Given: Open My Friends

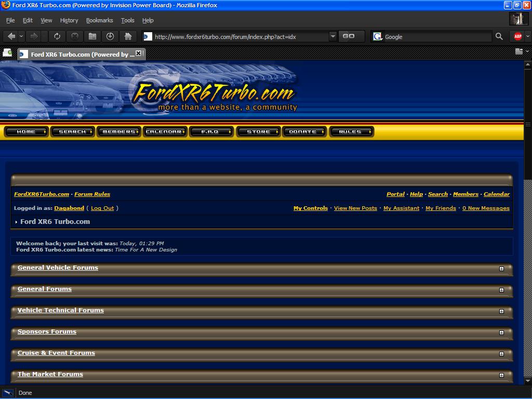Looking at the screenshot, I should (x=441, y=208).
